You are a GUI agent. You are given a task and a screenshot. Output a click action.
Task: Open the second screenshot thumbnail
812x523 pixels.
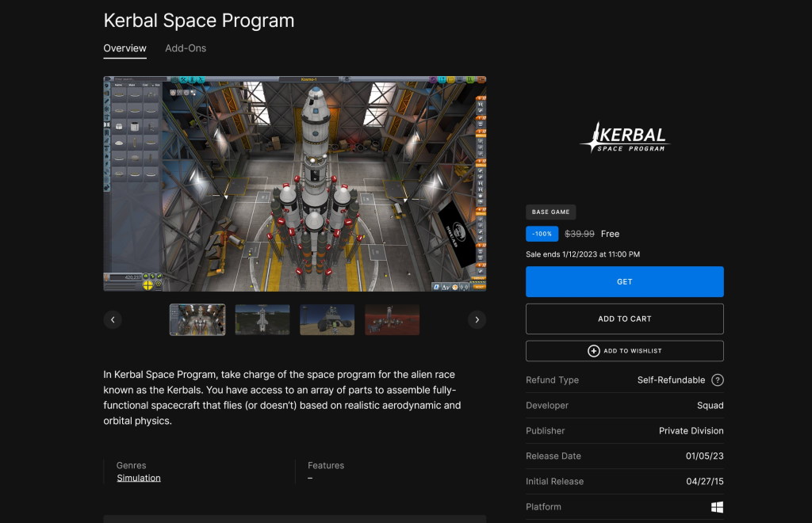[262, 319]
